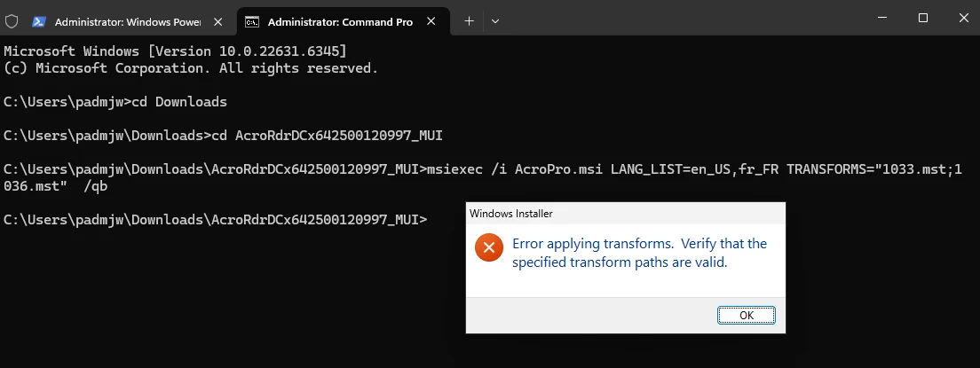Click the 'msiexec /i AcroPro.msi' command text
This screenshot has width=980, height=368.
coord(517,169)
